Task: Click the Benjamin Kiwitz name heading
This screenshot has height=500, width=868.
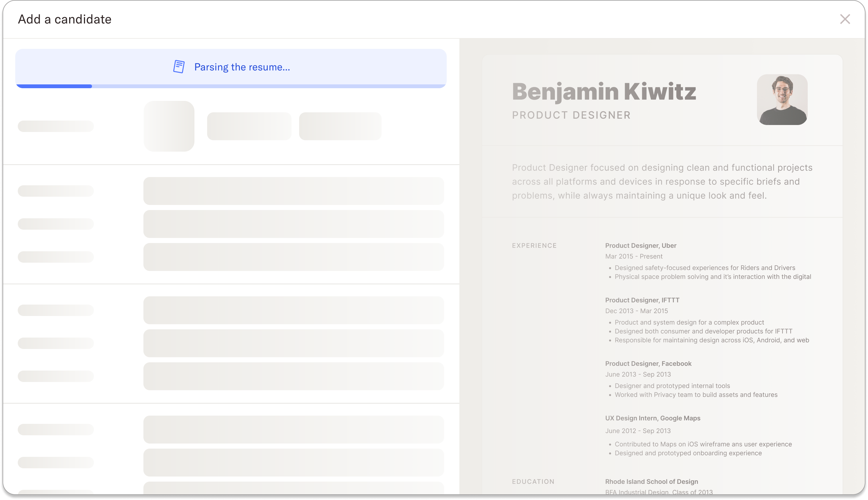Action: click(x=604, y=92)
